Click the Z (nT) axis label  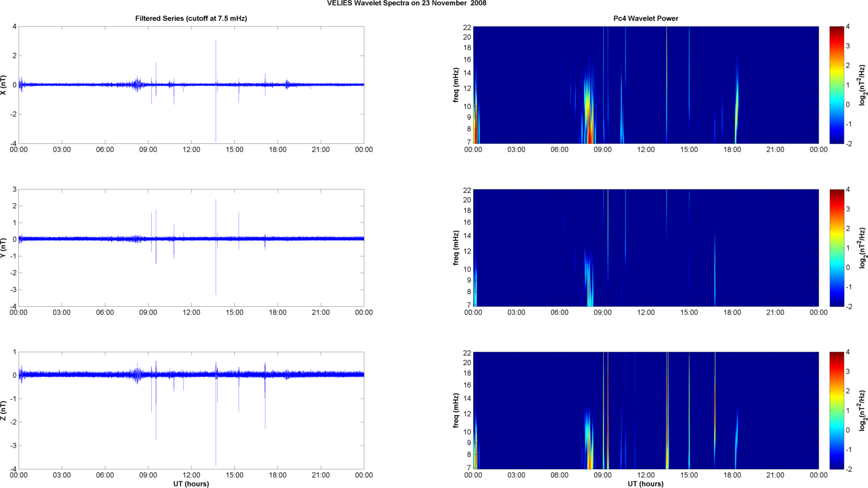pos(5,411)
